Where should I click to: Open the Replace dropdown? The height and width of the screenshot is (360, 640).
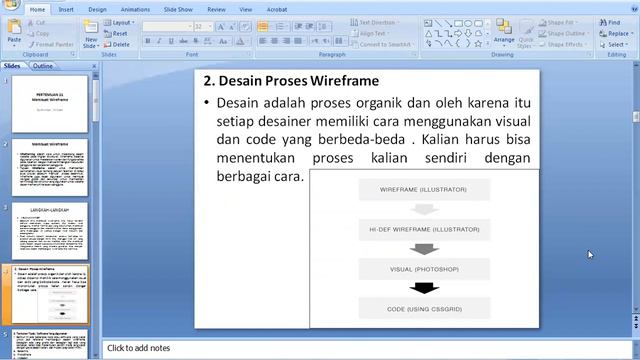coord(616,33)
